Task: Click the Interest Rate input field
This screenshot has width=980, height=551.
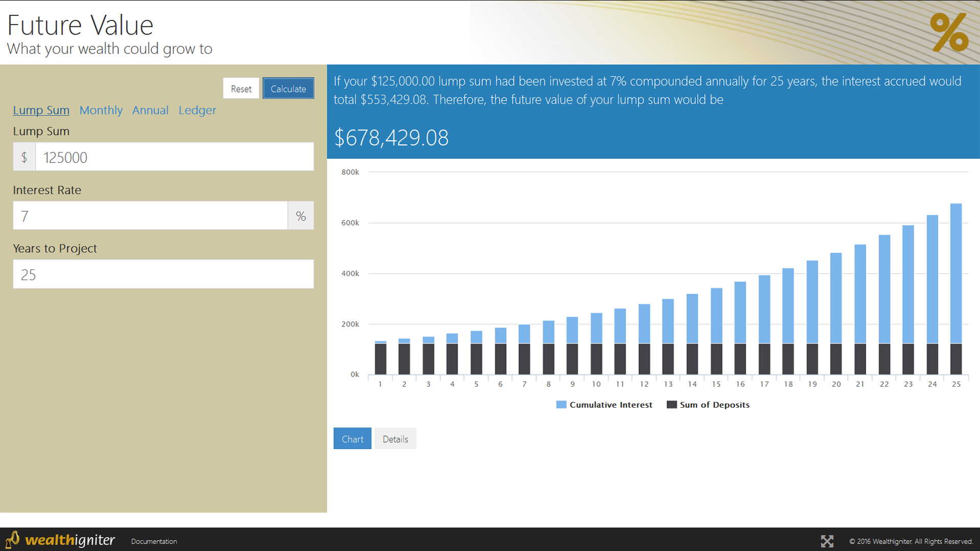Action: (x=150, y=216)
